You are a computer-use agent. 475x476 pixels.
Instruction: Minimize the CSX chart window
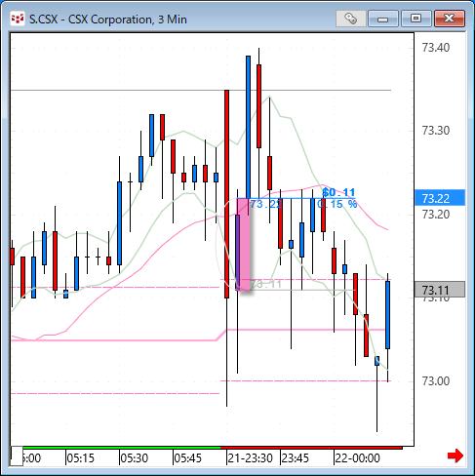pos(383,19)
